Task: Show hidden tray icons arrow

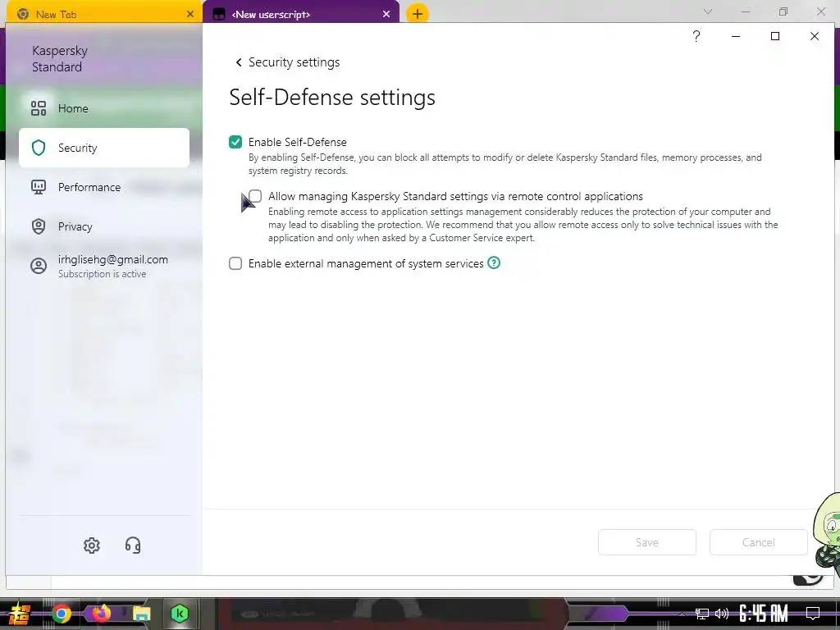Action: [682, 614]
